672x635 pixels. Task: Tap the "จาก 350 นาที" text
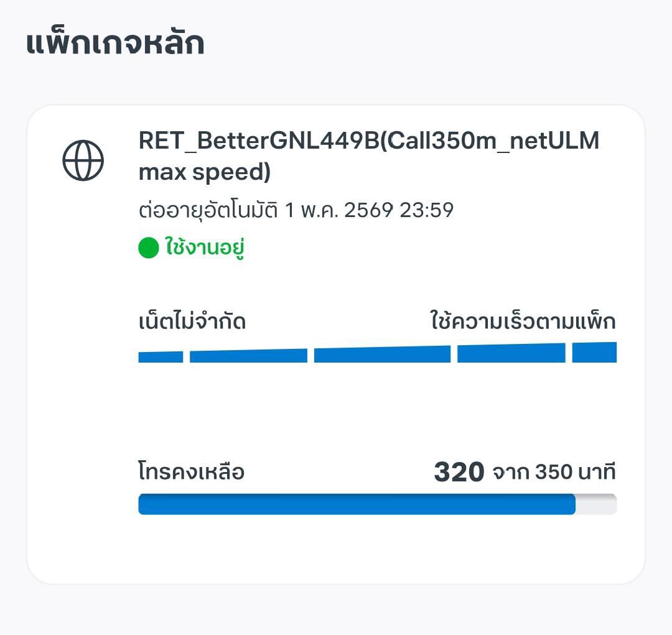pos(554,472)
